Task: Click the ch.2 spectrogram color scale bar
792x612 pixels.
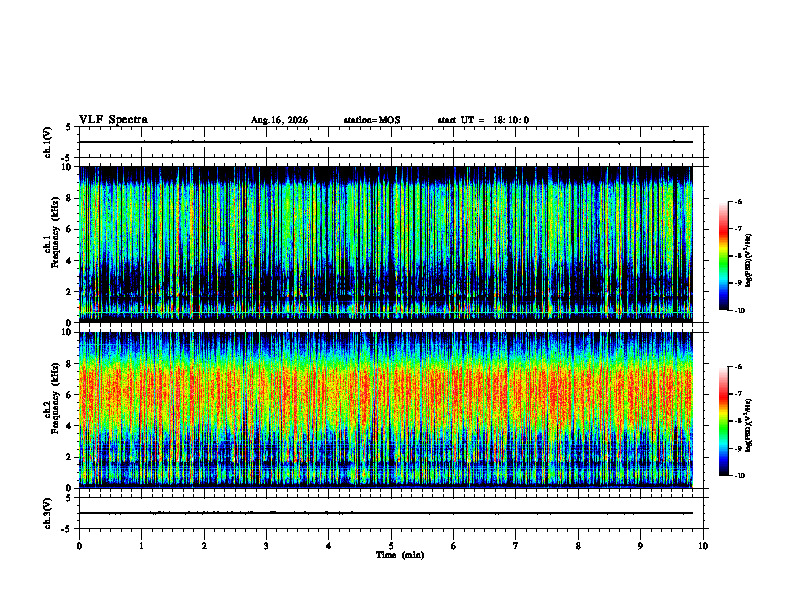Action: (x=723, y=421)
